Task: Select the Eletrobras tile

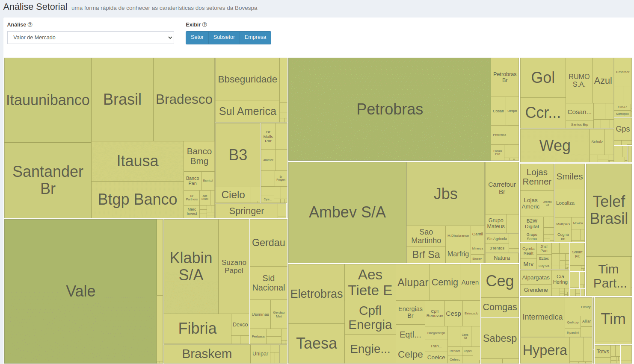Action: pyautogui.click(x=317, y=294)
